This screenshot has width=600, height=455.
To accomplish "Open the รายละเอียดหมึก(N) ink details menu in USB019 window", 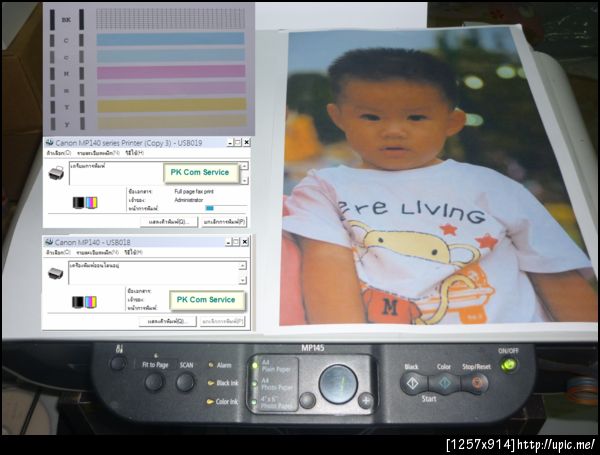I will tap(98, 153).
